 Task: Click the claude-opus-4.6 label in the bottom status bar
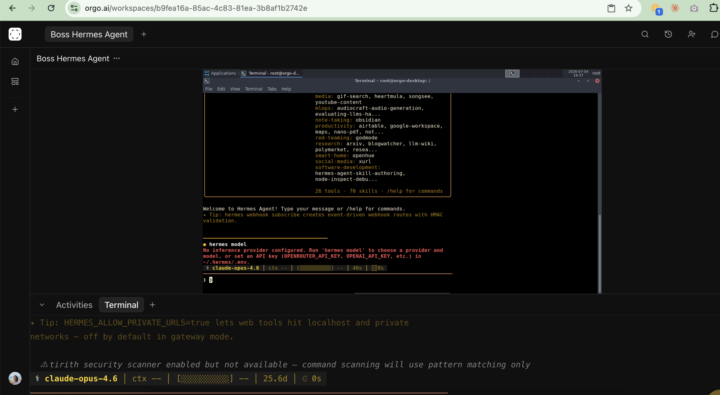(81, 378)
